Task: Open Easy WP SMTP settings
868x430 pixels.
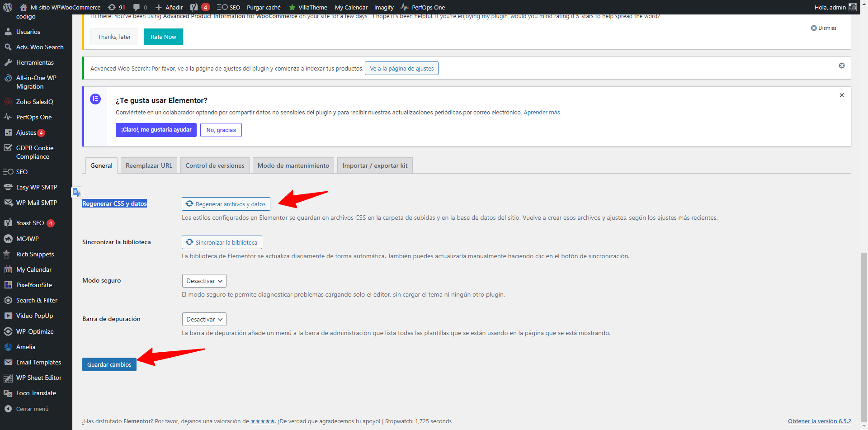Action: (36, 187)
